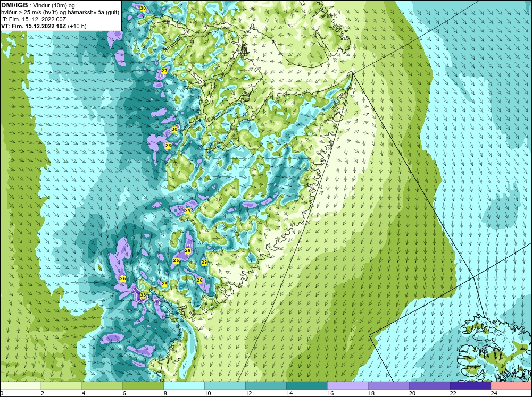Image resolution: width=532 pixels, height=397 pixels.
Task: Click the yellow 29 max gust label
Action: click(188, 210)
